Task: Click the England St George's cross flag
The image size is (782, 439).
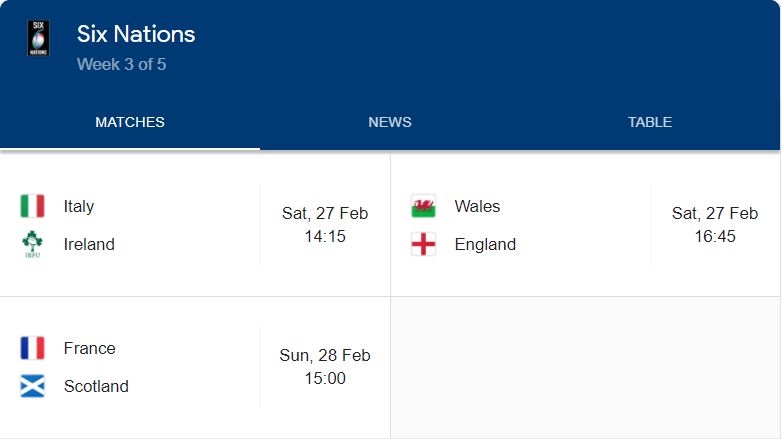Action: pyautogui.click(x=423, y=244)
